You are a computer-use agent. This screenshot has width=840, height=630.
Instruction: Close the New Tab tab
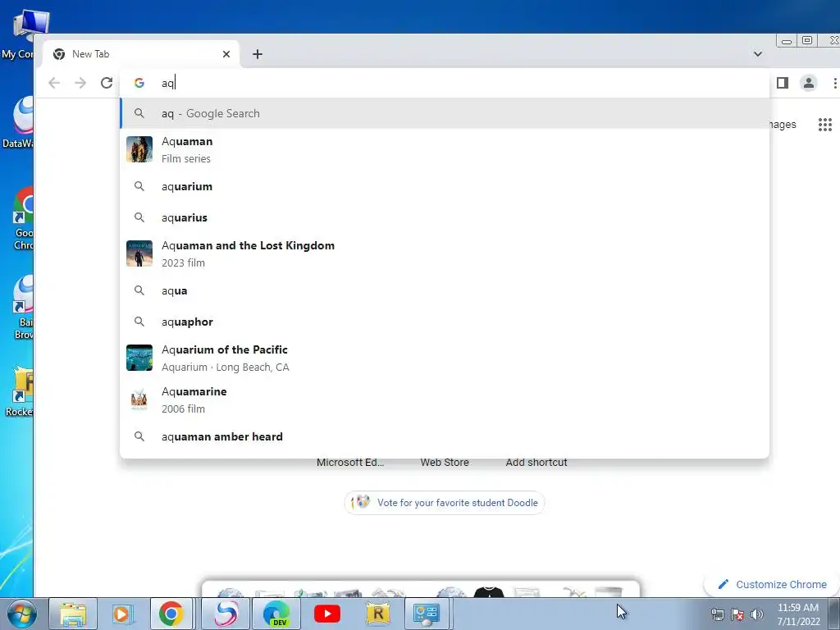coord(226,54)
